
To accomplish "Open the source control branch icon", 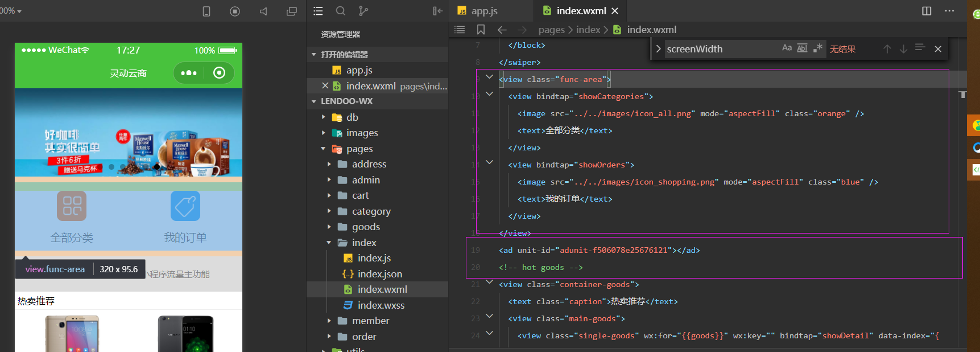I will click(363, 11).
